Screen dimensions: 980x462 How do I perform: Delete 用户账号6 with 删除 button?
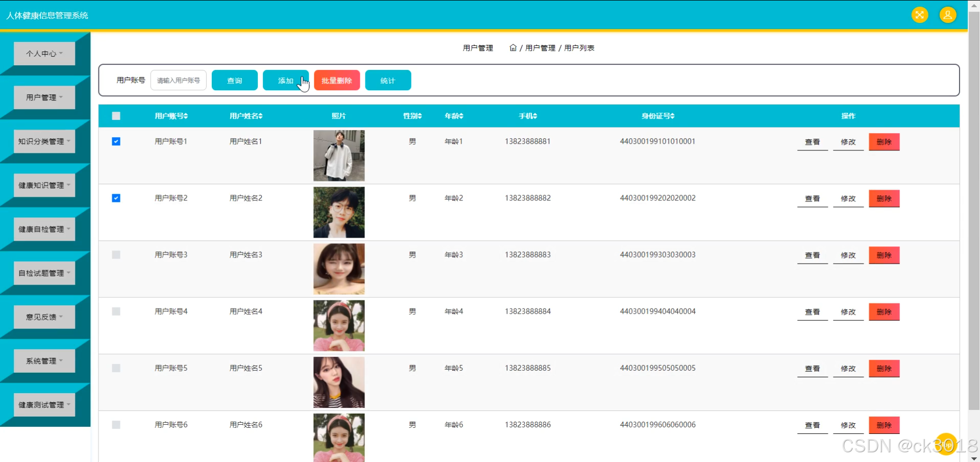click(x=884, y=425)
